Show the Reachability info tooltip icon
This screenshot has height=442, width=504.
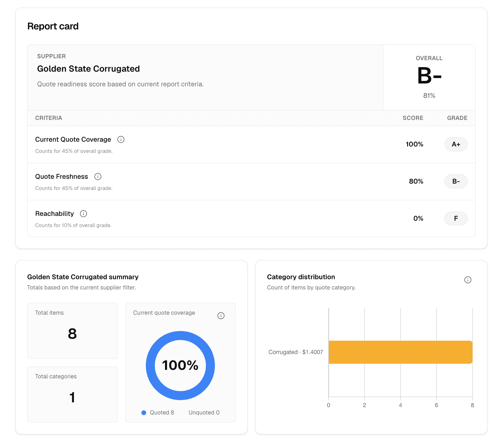[83, 214]
